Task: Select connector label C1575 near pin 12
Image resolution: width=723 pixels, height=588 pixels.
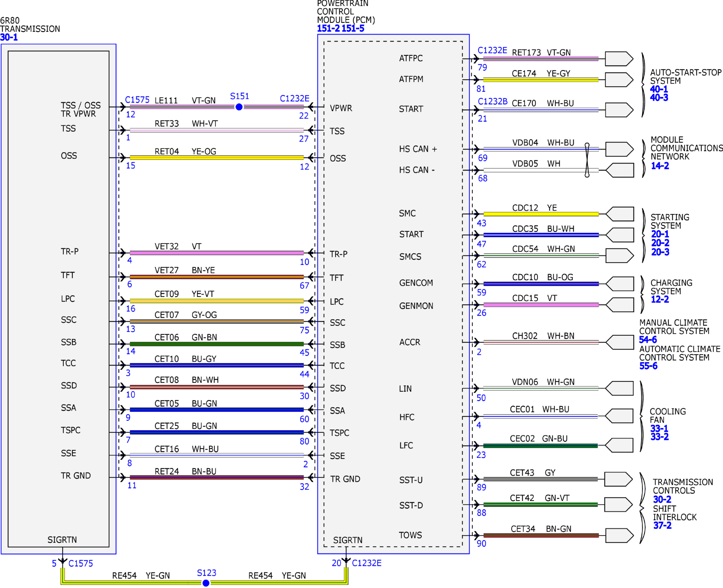Action: tap(137, 100)
